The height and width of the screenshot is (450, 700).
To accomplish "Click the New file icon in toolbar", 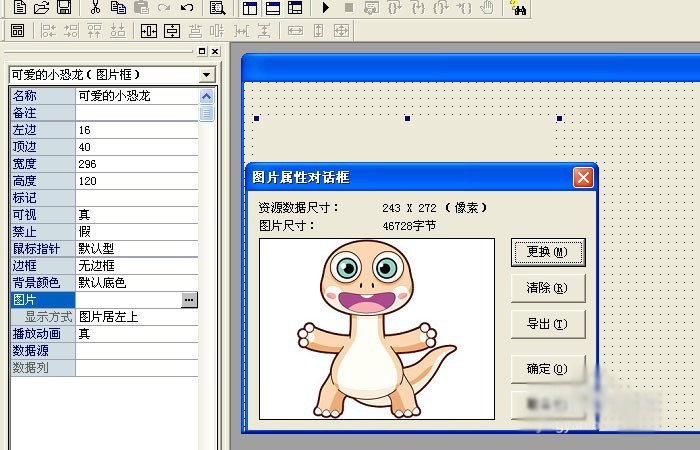I will pos(18,8).
